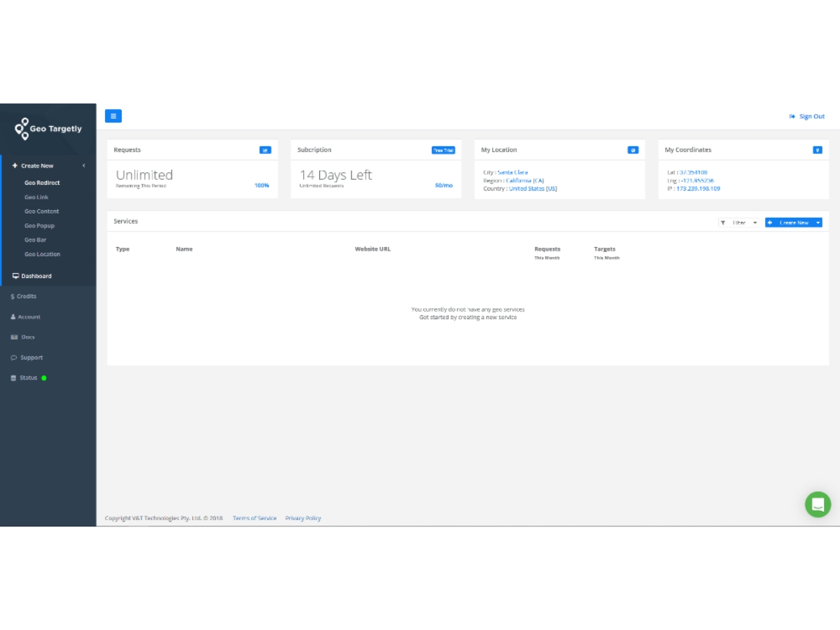840x630 pixels.
Task: Click the My Coordinates pin icon
Action: pyautogui.click(x=818, y=150)
